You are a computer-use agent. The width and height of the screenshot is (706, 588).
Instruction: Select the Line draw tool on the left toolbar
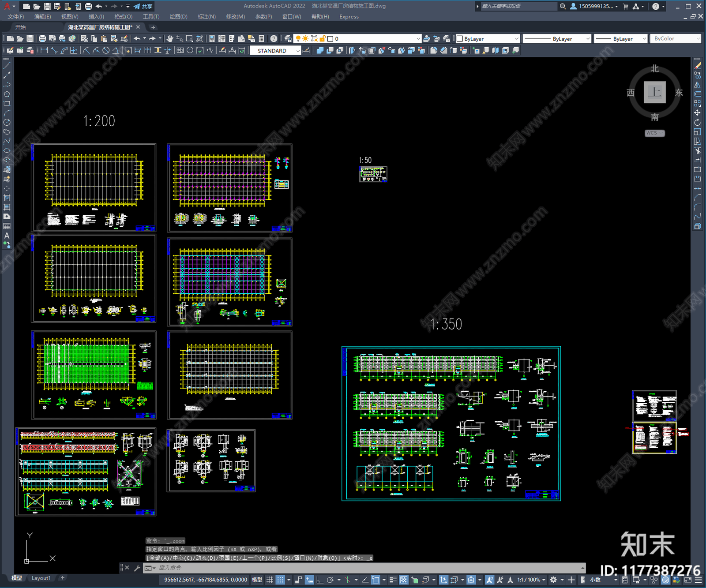[x=7, y=65]
